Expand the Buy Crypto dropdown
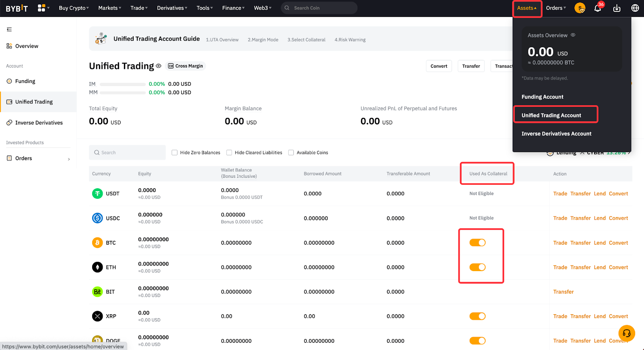644x350 pixels. click(74, 8)
